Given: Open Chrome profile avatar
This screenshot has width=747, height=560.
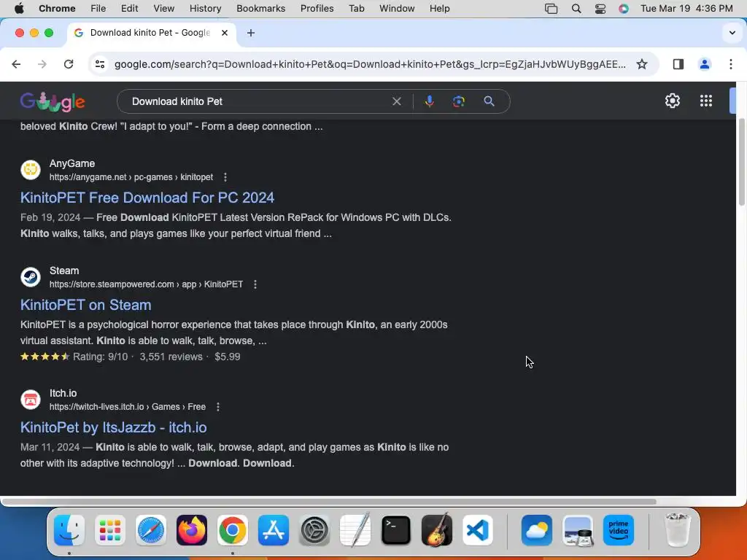Looking at the screenshot, I should click(x=704, y=64).
